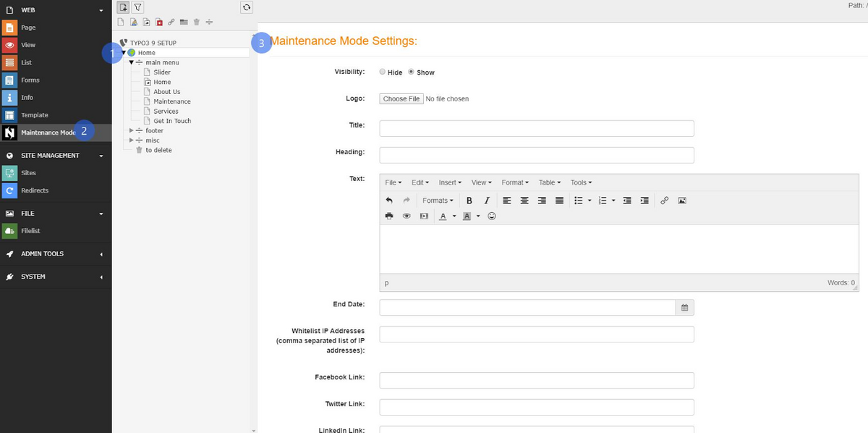Click the Print icon in the text editor

tap(389, 216)
